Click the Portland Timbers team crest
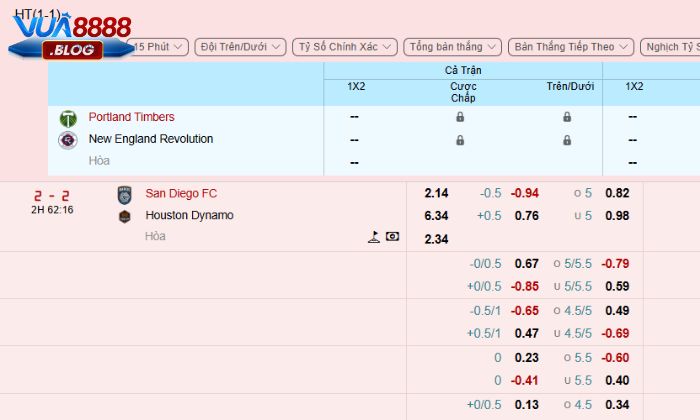The height and width of the screenshot is (420, 700). [x=68, y=118]
